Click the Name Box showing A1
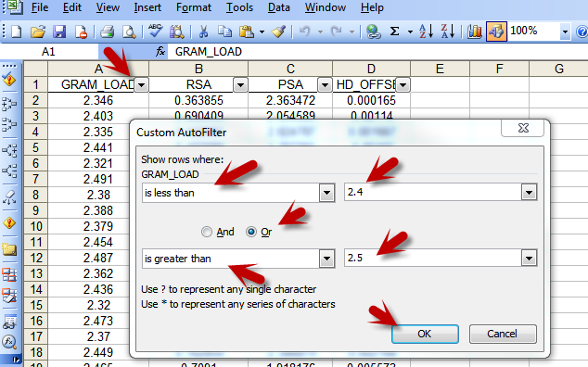 coord(49,51)
